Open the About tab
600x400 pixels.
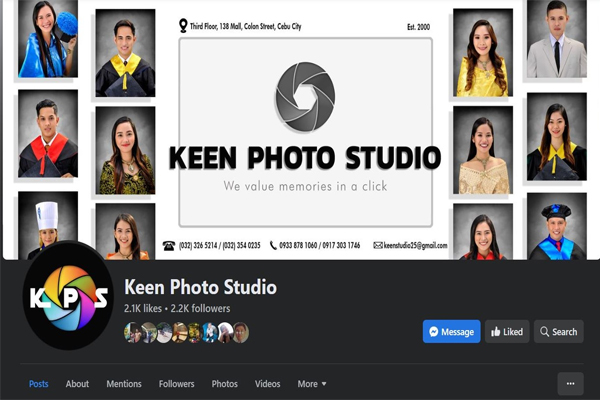coord(77,384)
